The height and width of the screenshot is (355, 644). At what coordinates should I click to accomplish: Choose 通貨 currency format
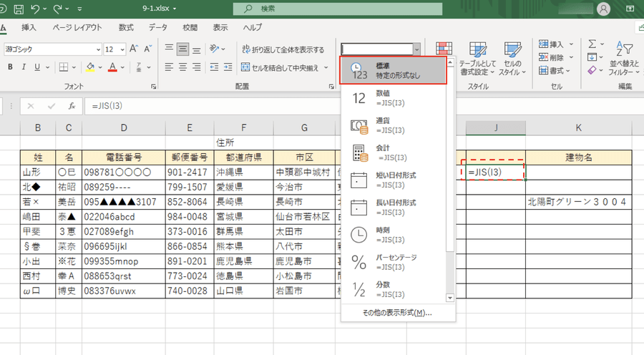pyautogui.click(x=393, y=126)
